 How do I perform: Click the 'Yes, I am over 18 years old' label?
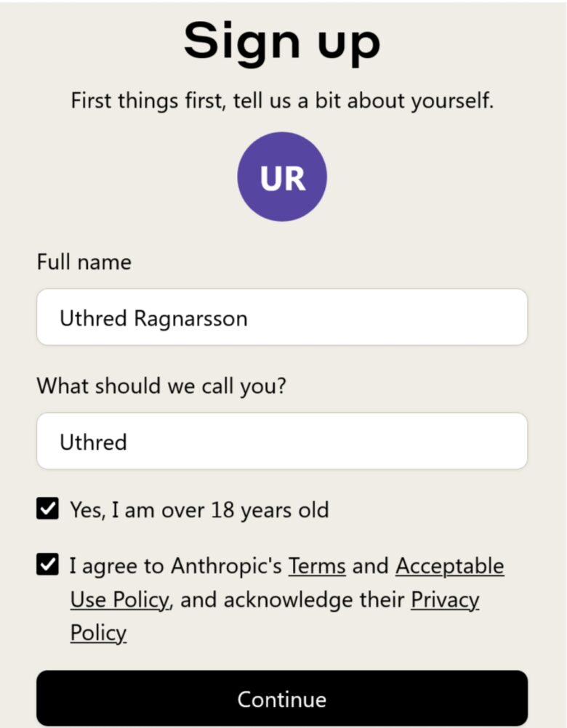click(199, 510)
